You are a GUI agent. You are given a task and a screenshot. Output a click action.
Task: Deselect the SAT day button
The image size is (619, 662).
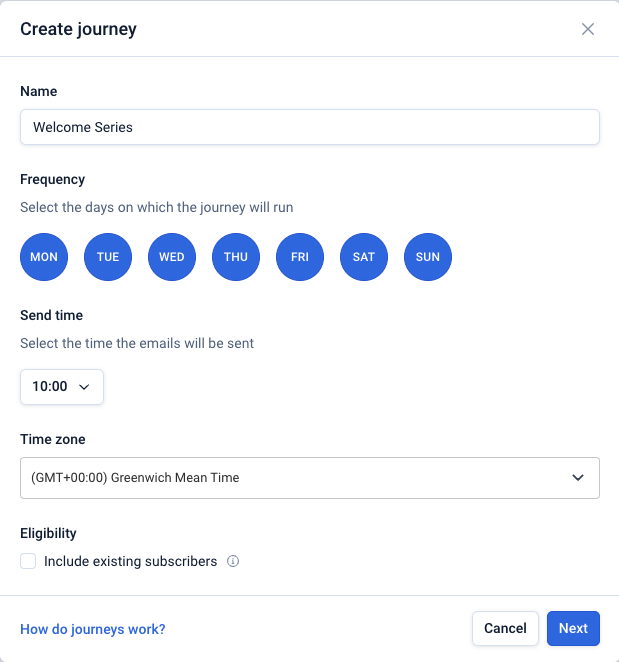364,257
